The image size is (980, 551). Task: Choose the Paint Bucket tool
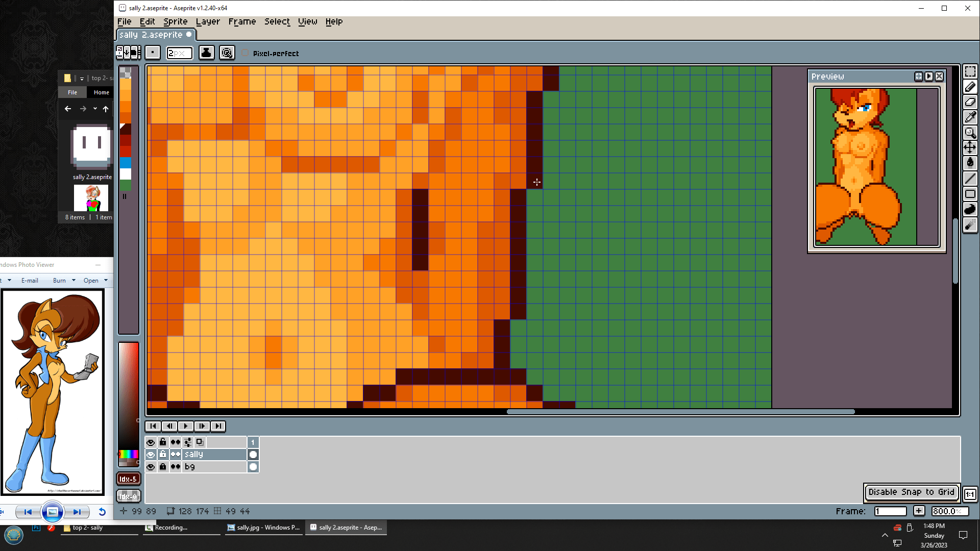970,163
